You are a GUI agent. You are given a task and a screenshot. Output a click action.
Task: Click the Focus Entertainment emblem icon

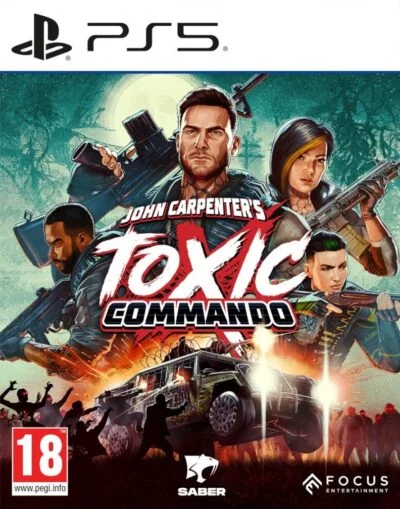[311, 484]
